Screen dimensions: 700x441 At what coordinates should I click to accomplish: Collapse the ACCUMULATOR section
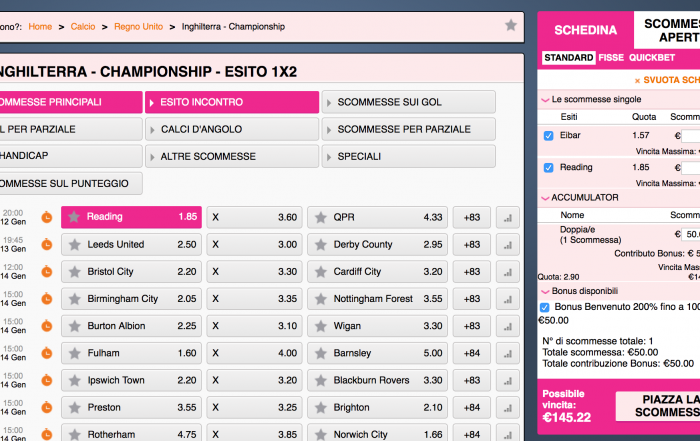click(545, 198)
